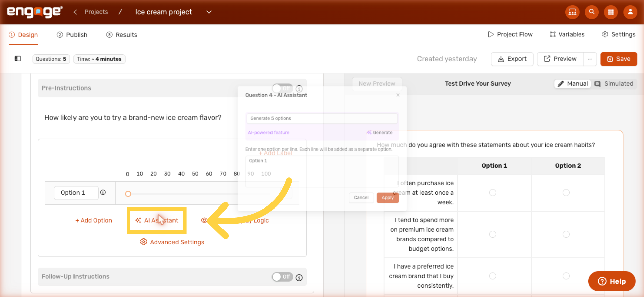The image size is (644, 297).
Task: Open the user profile icon
Action: coord(630,12)
